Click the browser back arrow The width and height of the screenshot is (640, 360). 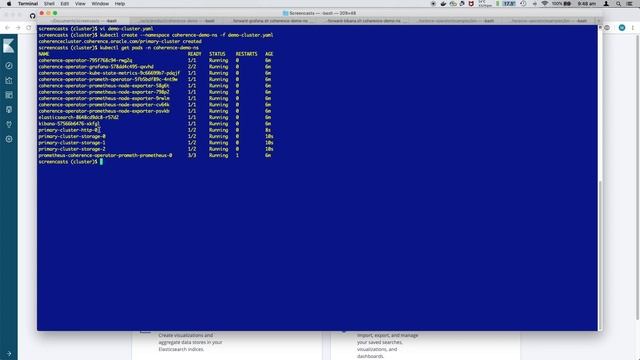tap(7, 28)
